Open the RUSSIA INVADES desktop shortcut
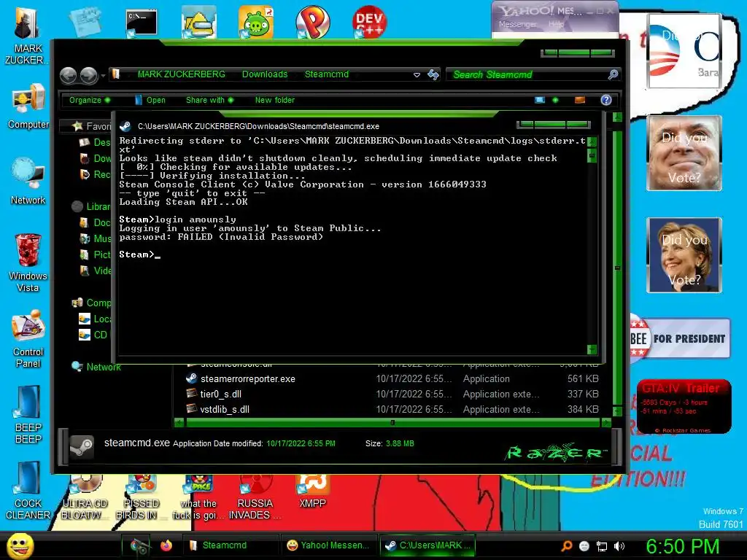Screen dimensions: 747x560 coord(255,497)
